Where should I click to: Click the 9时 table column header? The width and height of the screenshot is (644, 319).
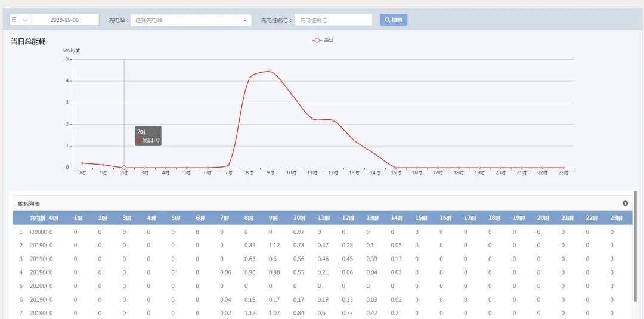click(x=273, y=218)
